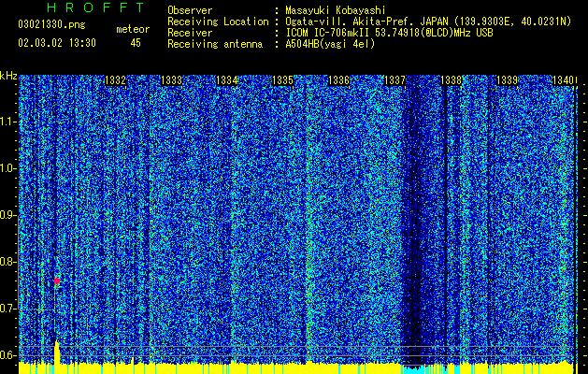Click the 1332 time marker
This screenshot has width=588, height=374.
coord(116,80)
